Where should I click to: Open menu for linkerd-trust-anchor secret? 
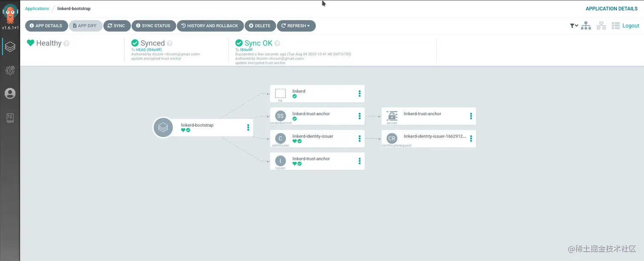tap(471, 116)
